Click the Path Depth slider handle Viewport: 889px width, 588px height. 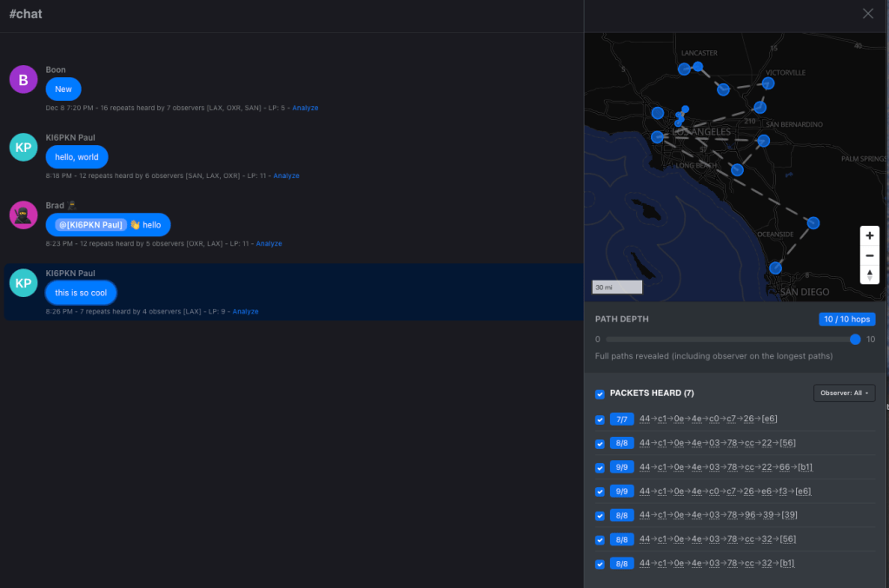pyautogui.click(x=855, y=340)
